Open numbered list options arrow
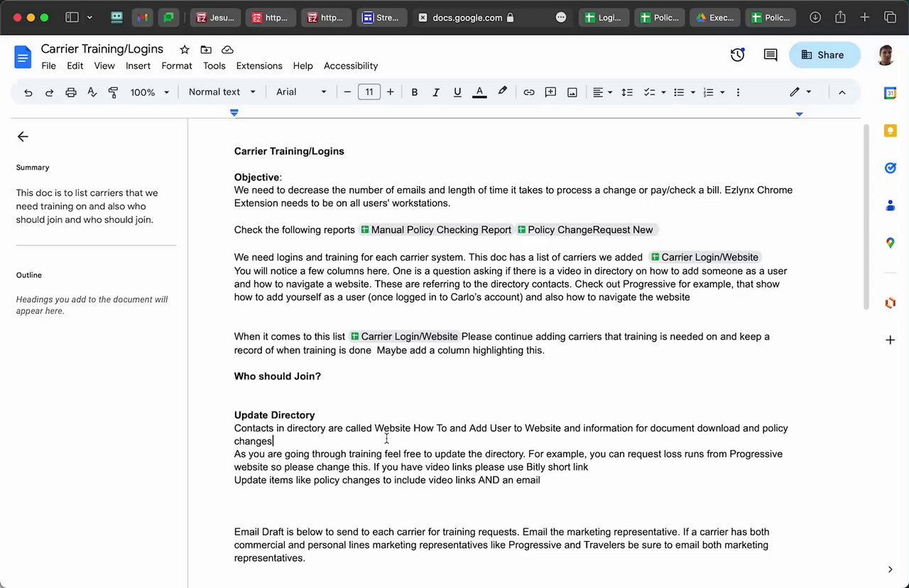This screenshot has width=909, height=588. pos(722,92)
